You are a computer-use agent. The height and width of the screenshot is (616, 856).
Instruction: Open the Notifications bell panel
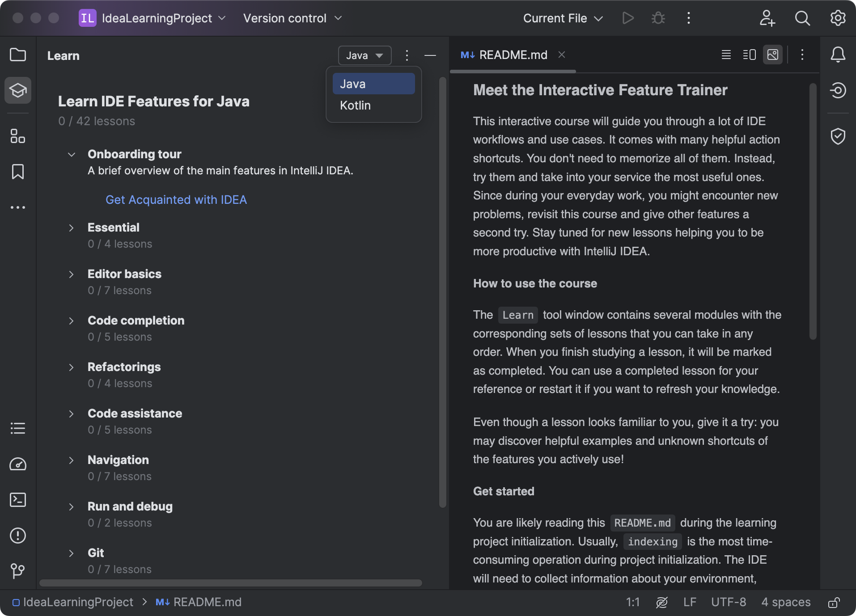tap(838, 55)
